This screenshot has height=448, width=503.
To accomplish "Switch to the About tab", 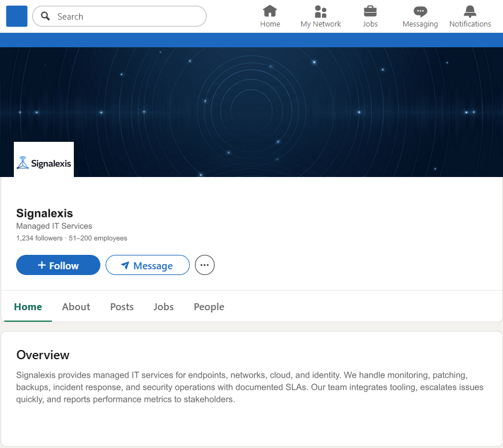I will [x=76, y=307].
